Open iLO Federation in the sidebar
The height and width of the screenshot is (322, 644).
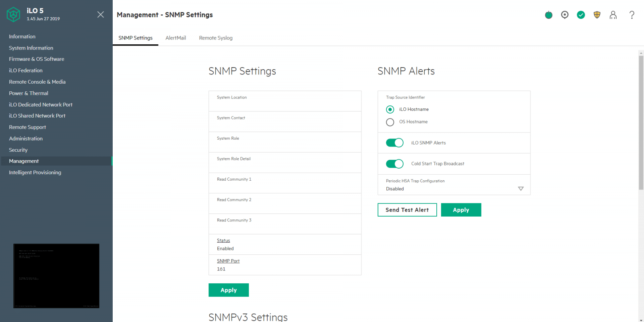point(26,70)
